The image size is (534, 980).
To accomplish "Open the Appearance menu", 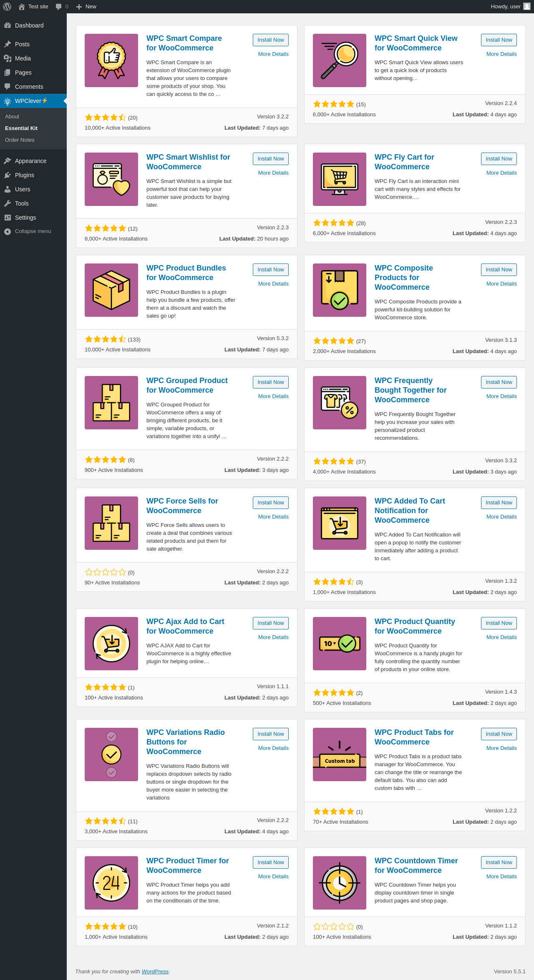I will pyautogui.click(x=33, y=161).
